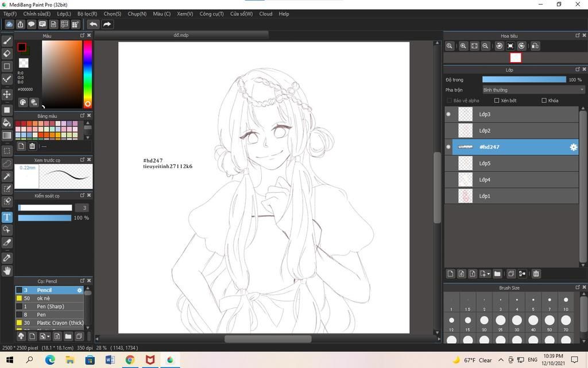Toggle the Xén bớt clipping checkbox
The height and width of the screenshot is (368, 588).
pos(497,101)
